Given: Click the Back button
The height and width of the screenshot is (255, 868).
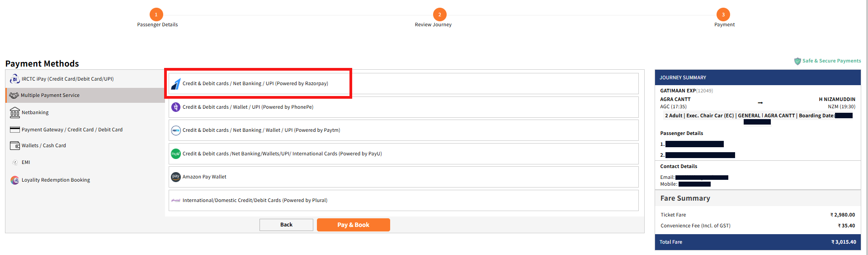Looking at the screenshot, I should pos(286,225).
